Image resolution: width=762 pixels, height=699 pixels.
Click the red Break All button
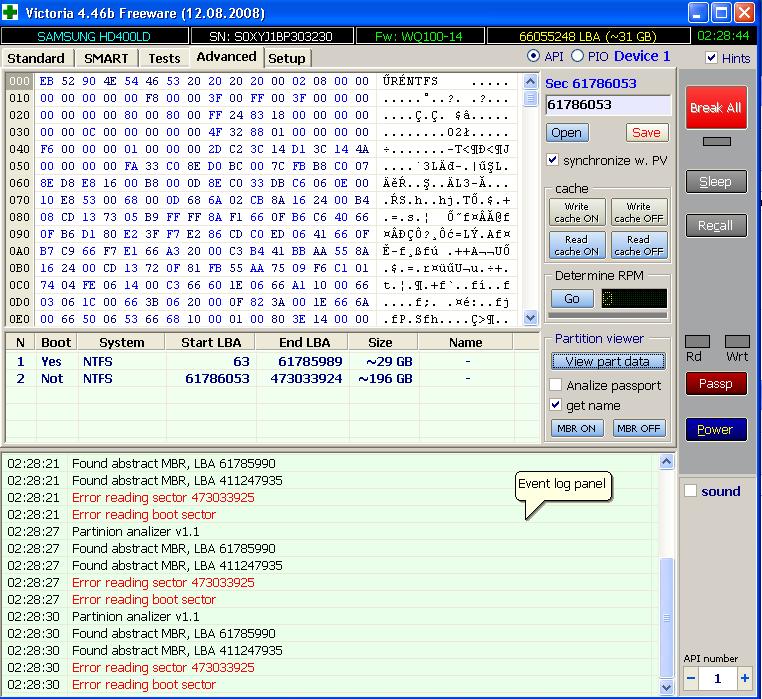[x=716, y=107]
